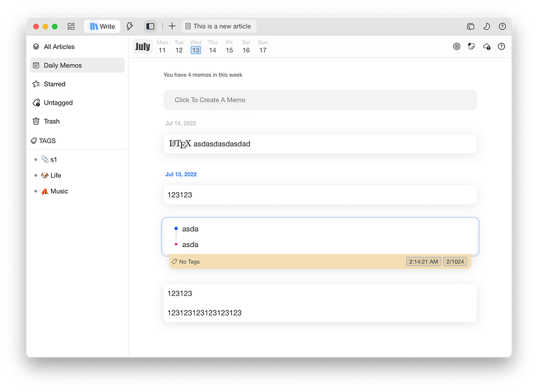Open the LaTeX asdasdasdasdad memo
The height and width of the screenshot is (392, 538).
pyautogui.click(x=320, y=144)
